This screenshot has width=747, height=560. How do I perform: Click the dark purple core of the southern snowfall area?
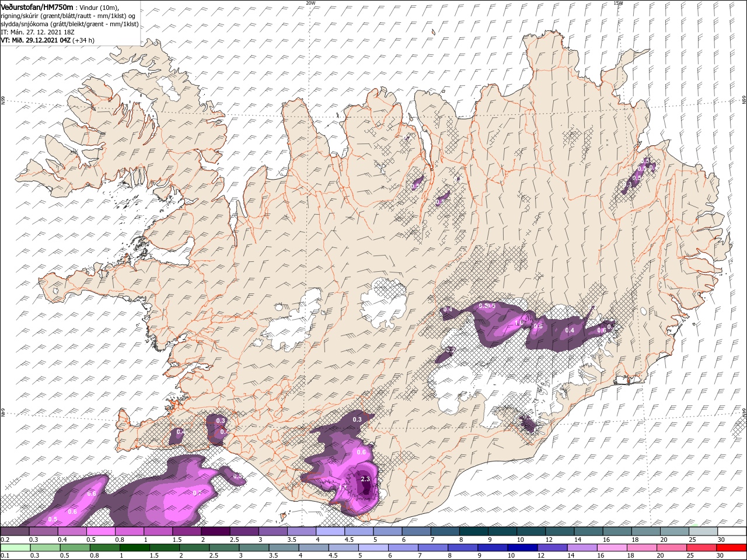[x=366, y=485]
